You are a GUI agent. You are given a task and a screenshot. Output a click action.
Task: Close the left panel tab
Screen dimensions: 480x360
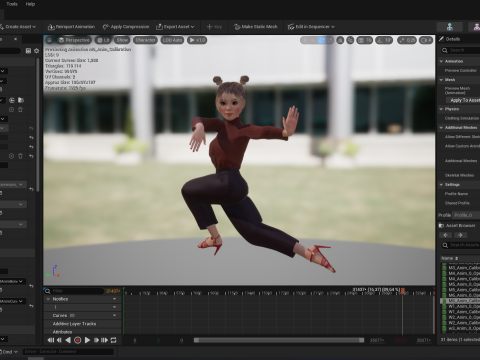point(15,39)
